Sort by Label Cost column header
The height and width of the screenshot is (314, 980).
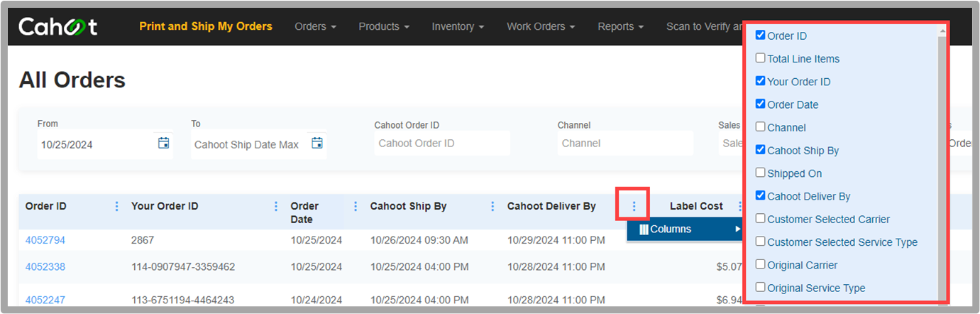[696, 206]
